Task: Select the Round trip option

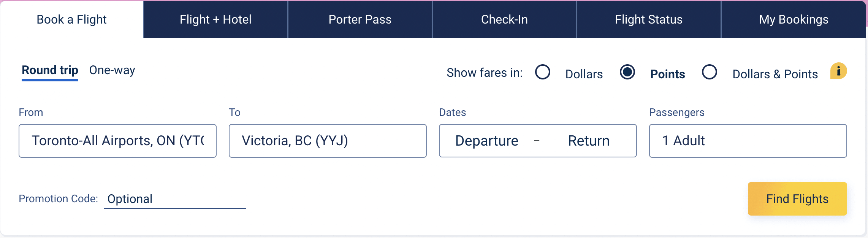Action: point(50,70)
